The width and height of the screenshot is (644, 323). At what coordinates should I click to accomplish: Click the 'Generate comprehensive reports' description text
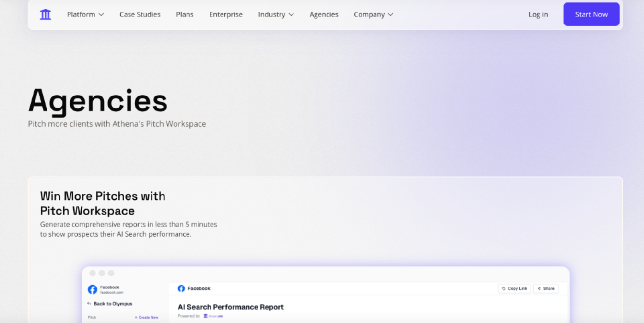tap(129, 229)
